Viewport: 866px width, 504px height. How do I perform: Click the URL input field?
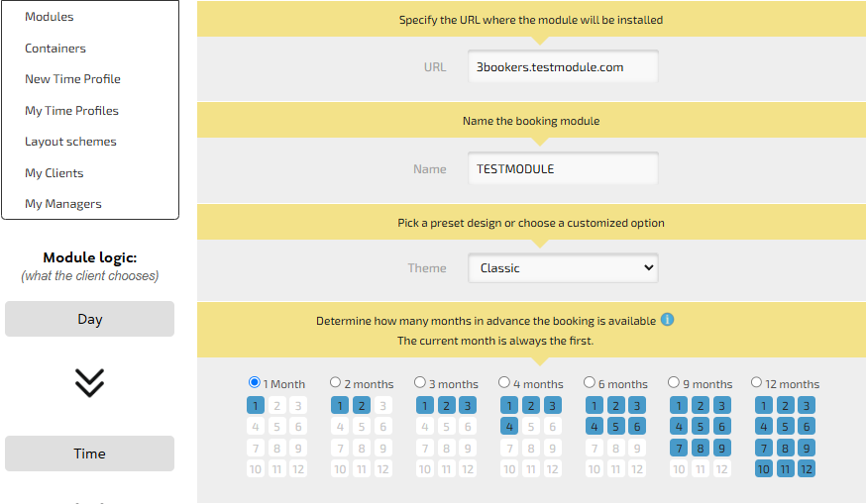[x=563, y=67]
